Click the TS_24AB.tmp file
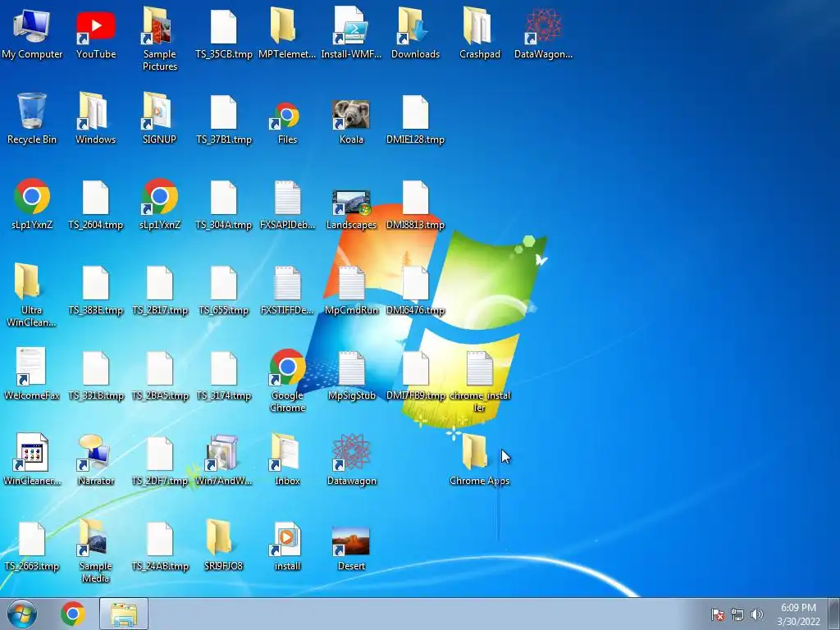840x630 pixels. tap(159, 539)
